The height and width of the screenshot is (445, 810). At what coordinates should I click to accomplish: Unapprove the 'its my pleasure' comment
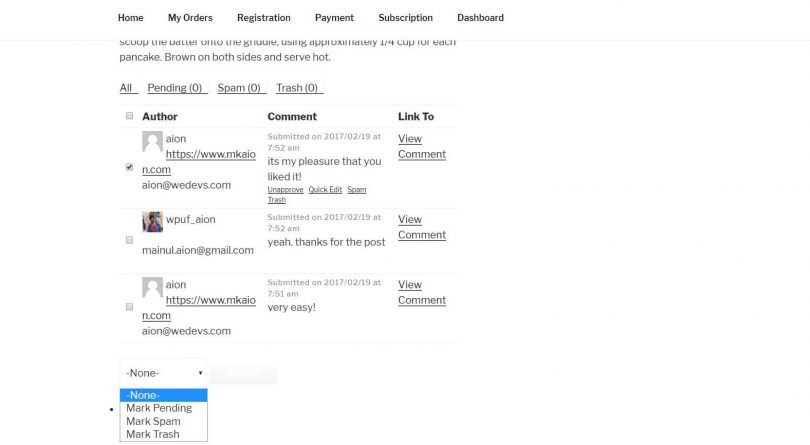tap(285, 190)
